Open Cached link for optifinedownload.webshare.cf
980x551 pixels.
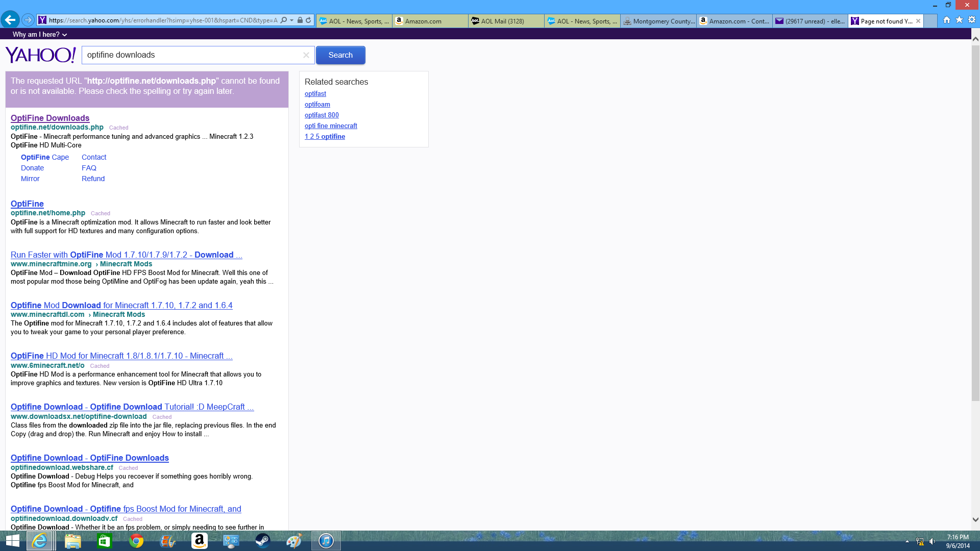pos(128,468)
